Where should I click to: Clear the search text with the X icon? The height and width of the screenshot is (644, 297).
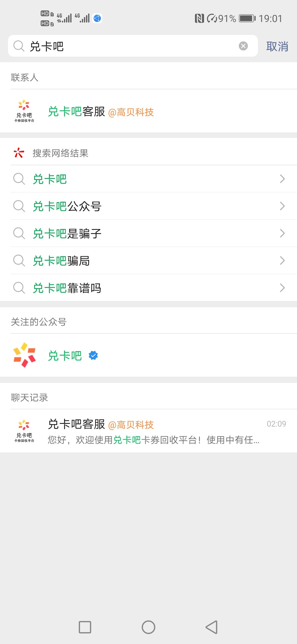pyautogui.click(x=243, y=46)
